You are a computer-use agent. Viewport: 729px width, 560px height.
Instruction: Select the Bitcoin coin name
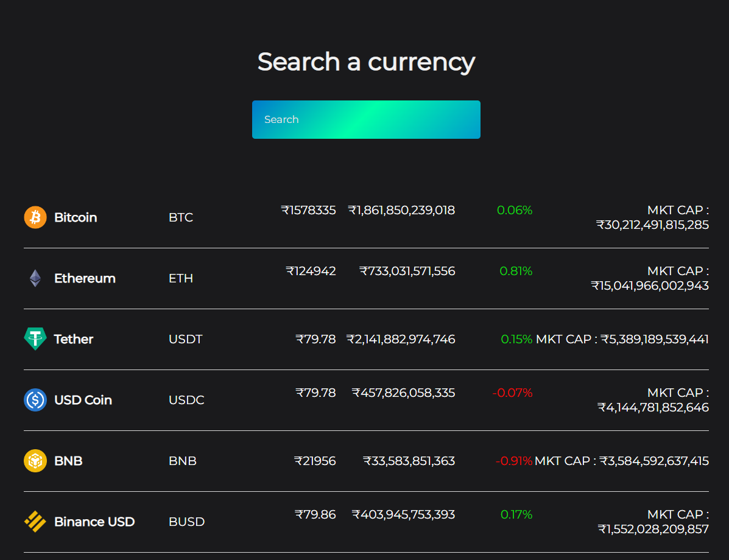pos(76,217)
